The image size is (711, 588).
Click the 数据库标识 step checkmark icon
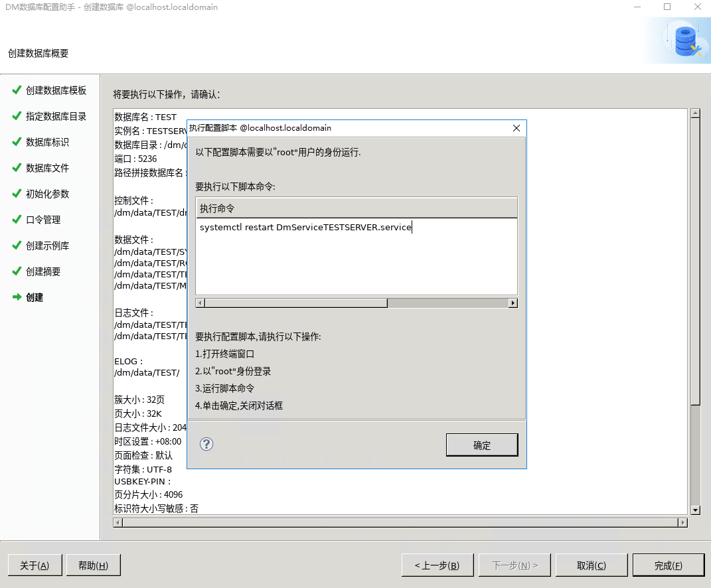[x=17, y=142]
